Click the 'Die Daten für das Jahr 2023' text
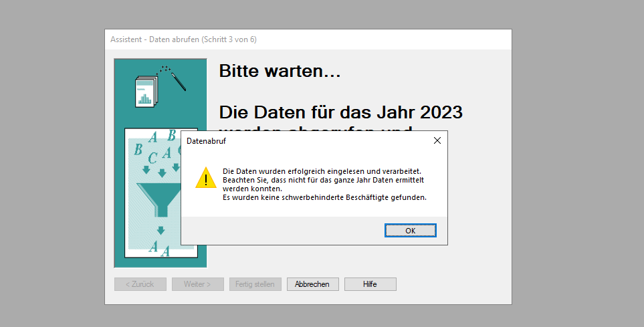Image resolution: width=644 pixels, height=327 pixels. (341, 112)
